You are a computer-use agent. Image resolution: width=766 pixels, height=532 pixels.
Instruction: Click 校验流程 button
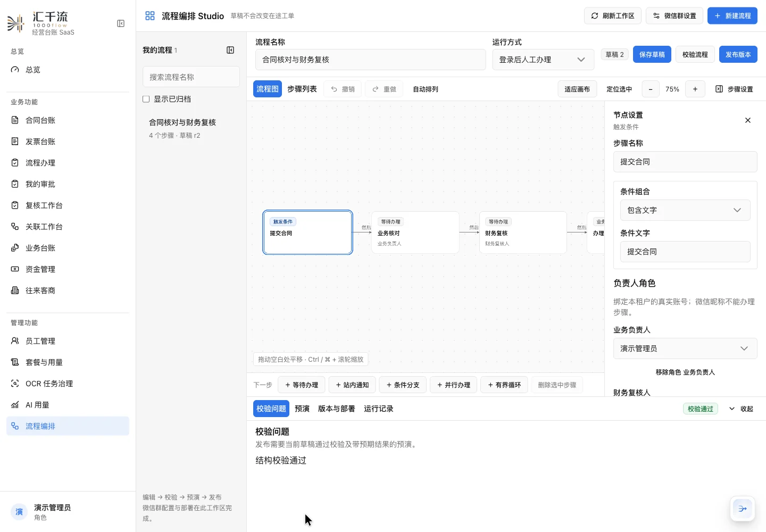pyautogui.click(x=695, y=54)
